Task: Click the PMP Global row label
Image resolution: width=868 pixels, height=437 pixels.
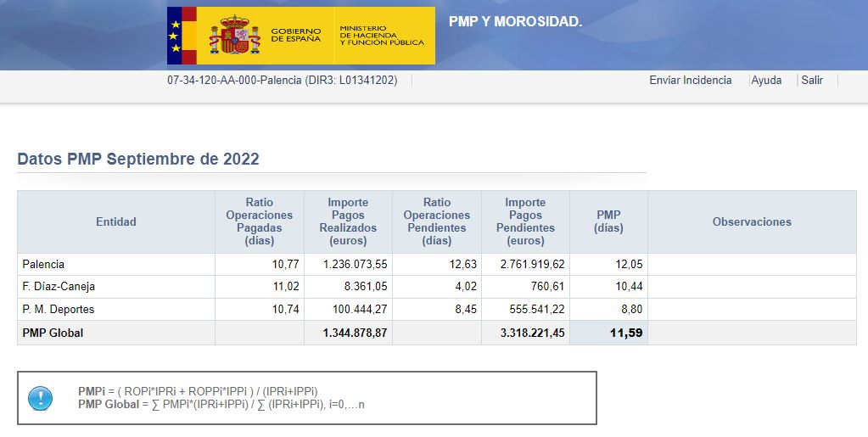Action: pyautogui.click(x=53, y=333)
